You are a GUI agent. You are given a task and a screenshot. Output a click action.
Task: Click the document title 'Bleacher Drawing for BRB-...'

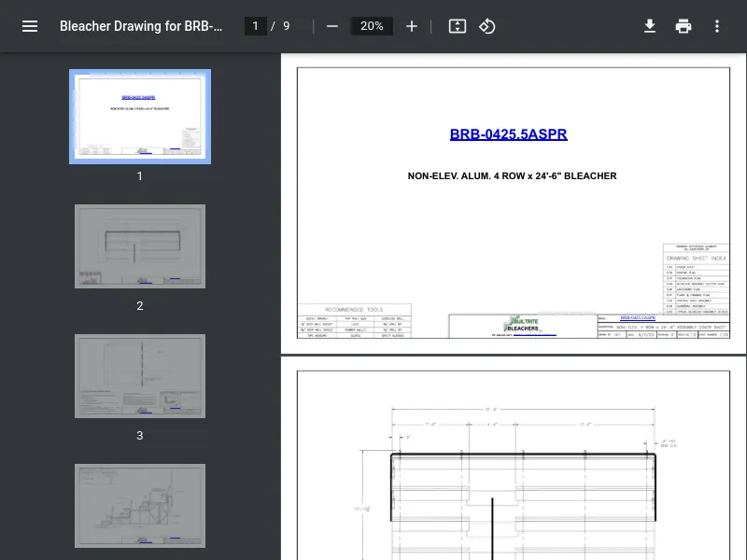point(141,26)
